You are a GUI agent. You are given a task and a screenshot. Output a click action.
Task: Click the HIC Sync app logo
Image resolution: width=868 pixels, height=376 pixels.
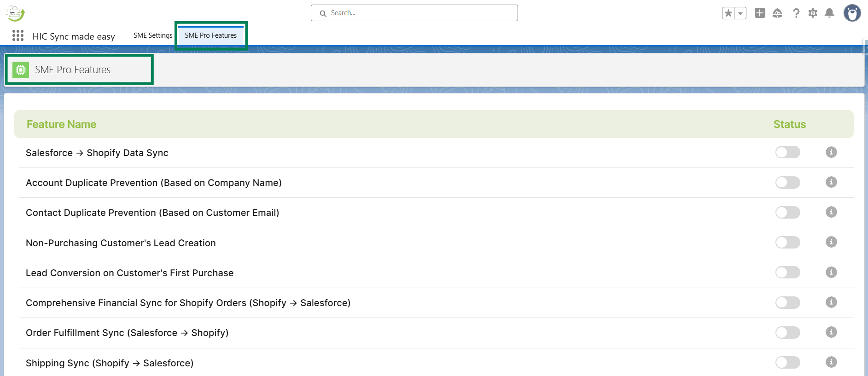[15, 13]
